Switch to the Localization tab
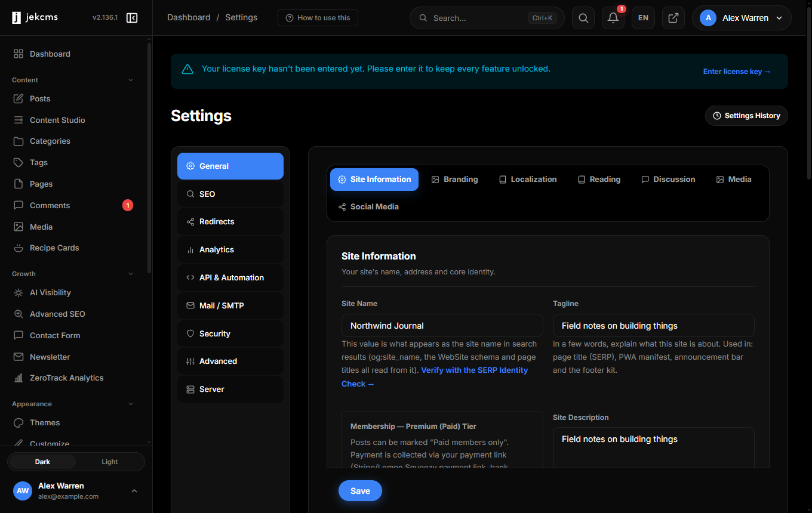This screenshot has height=513, width=812. click(528, 180)
